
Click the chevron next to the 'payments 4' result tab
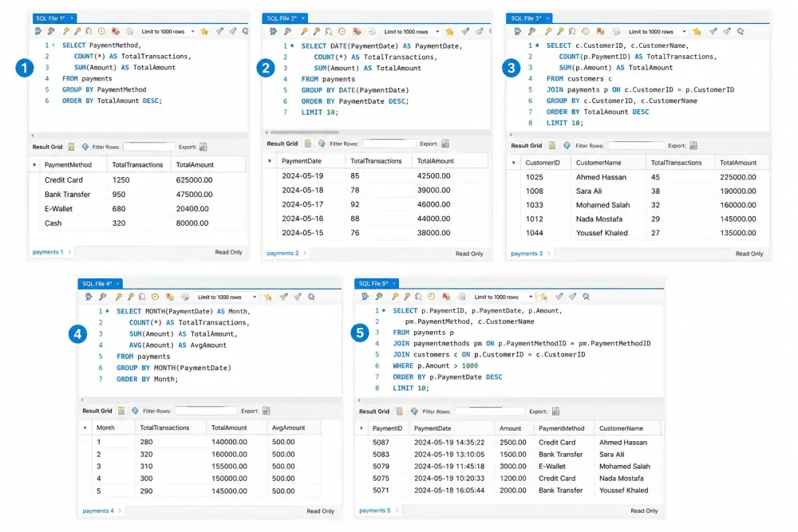120,510
